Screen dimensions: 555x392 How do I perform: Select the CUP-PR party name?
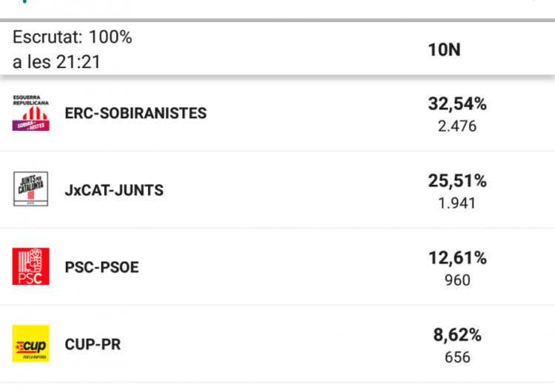[92, 344]
